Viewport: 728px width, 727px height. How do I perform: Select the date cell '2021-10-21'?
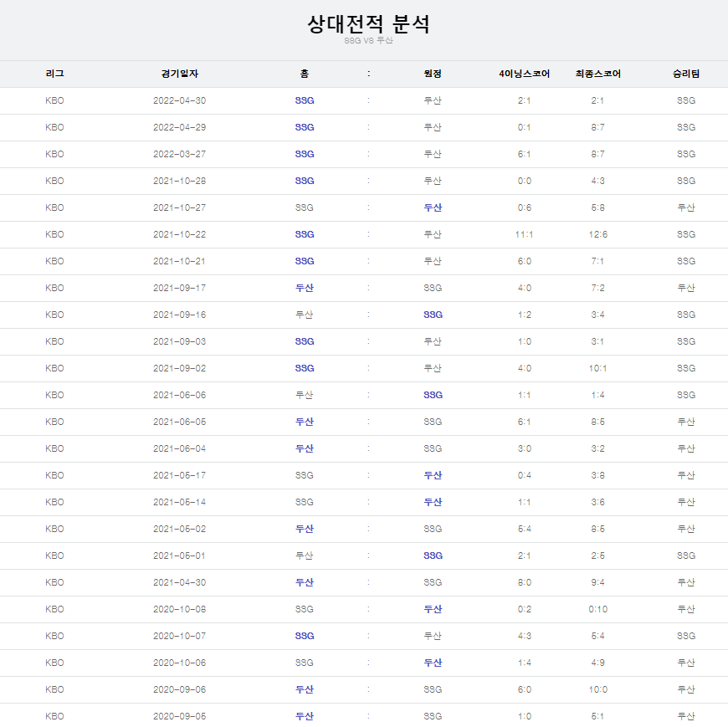pos(180,261)
